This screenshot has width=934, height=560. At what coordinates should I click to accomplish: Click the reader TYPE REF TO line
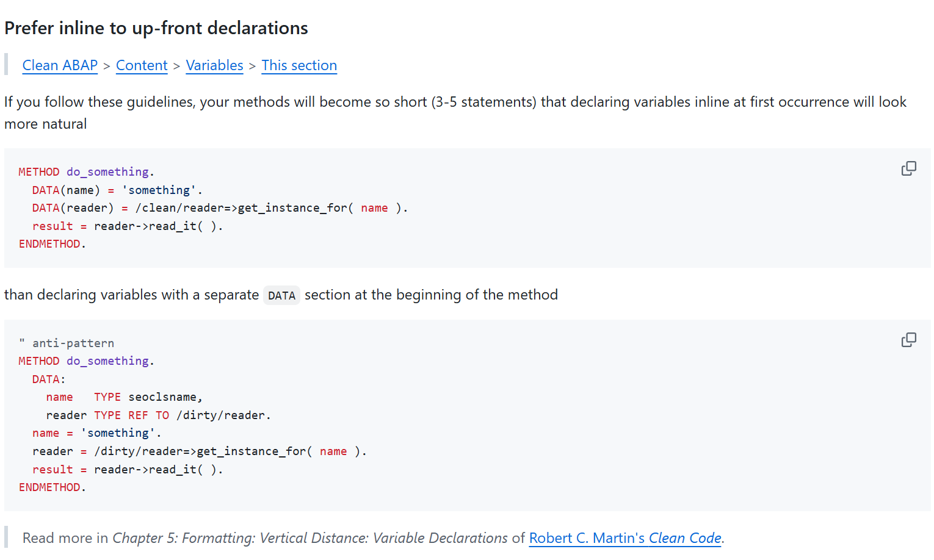[158, 415]
